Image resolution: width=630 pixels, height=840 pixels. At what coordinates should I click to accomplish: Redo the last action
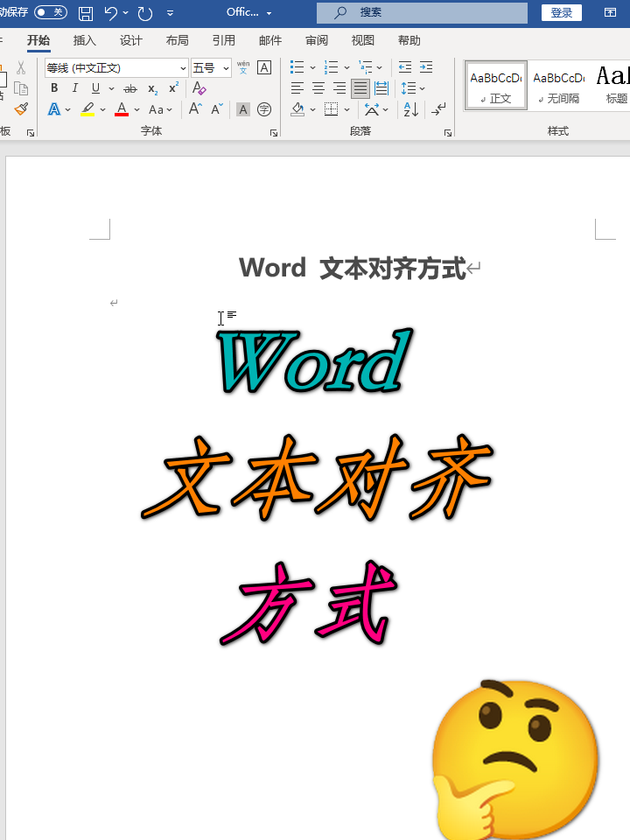[x=145, y=13]
